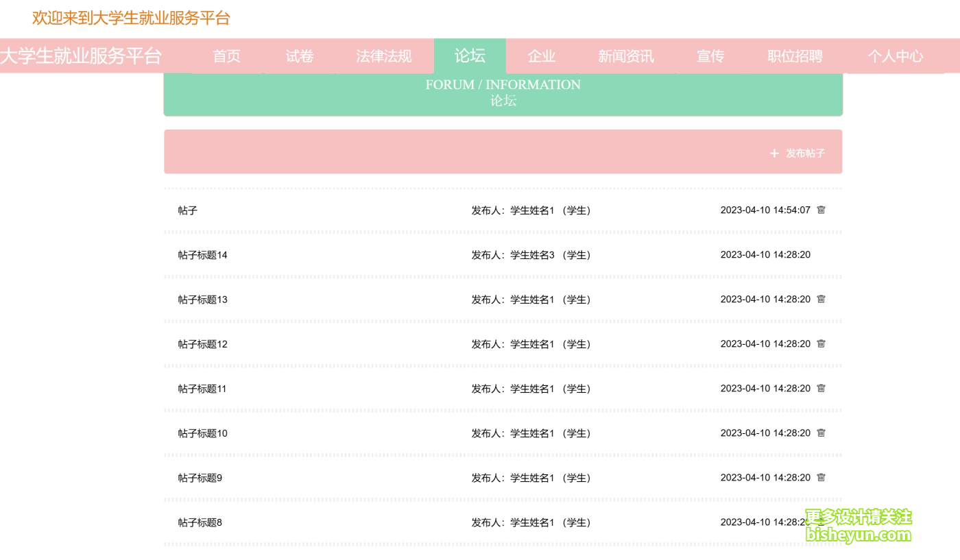Viewport: 960px width, 560px height.
Task: View the 帖子标题11 post by clicking its title
Action: pyautogui.click(x=202, y=389)
